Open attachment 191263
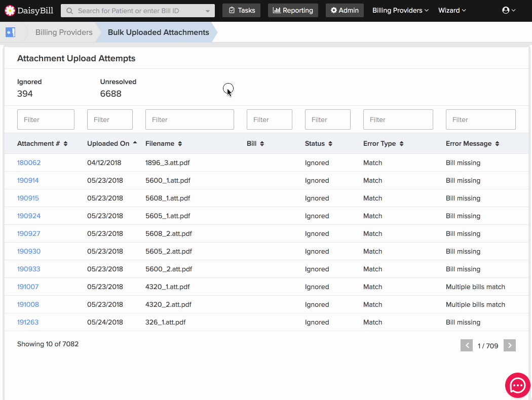Screen dimensions: 532x400 (28, 322)
